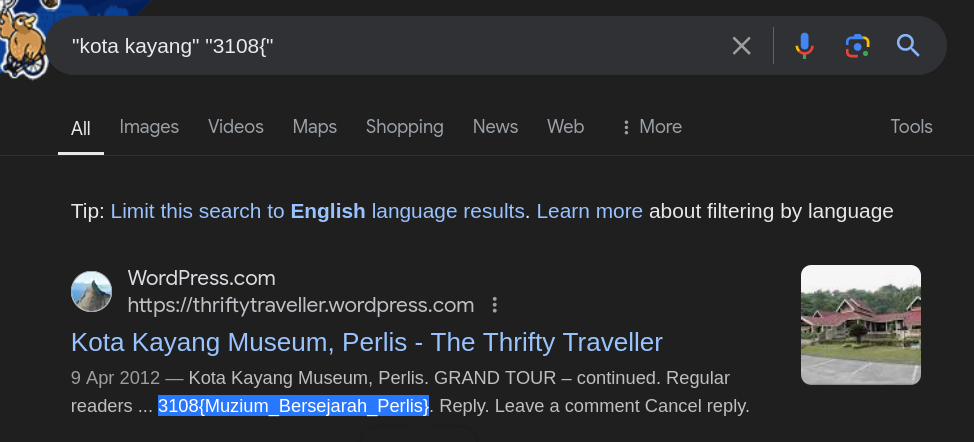Image resolution: width=974 pixels, height=442 pixels.
Task: Select the Web results tab
Action: [x=565, y=127]
